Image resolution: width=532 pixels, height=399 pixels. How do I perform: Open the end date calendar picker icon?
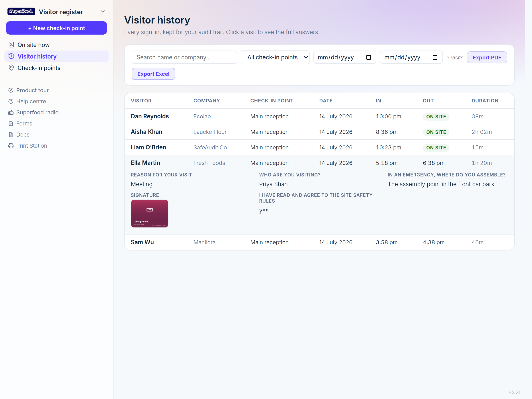(x=435, y=57)
